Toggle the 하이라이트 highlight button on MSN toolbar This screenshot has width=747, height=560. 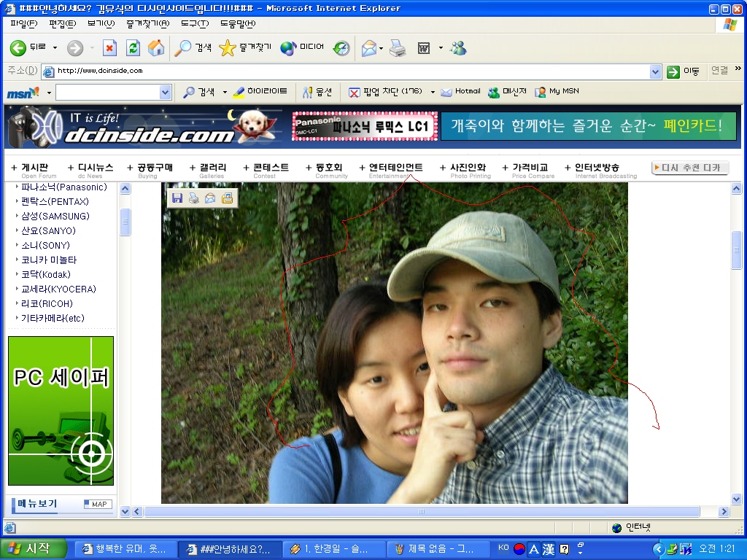coord(260,92)
